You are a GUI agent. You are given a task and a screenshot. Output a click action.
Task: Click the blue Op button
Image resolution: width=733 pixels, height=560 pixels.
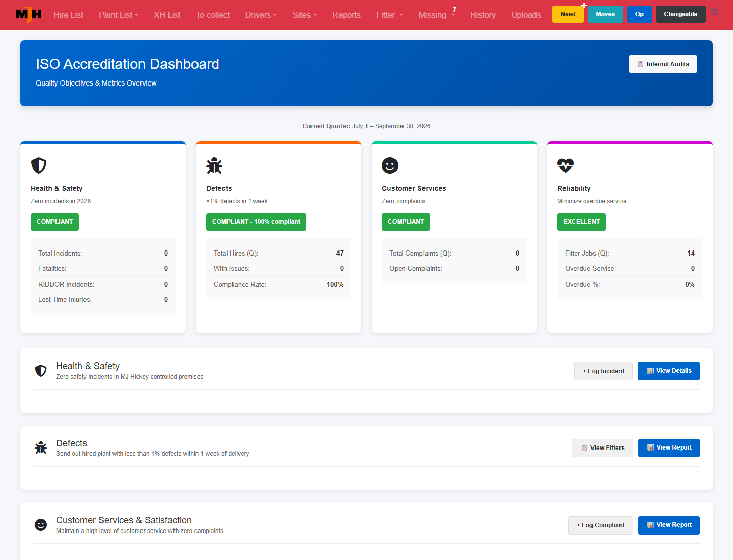pos(639,14)
